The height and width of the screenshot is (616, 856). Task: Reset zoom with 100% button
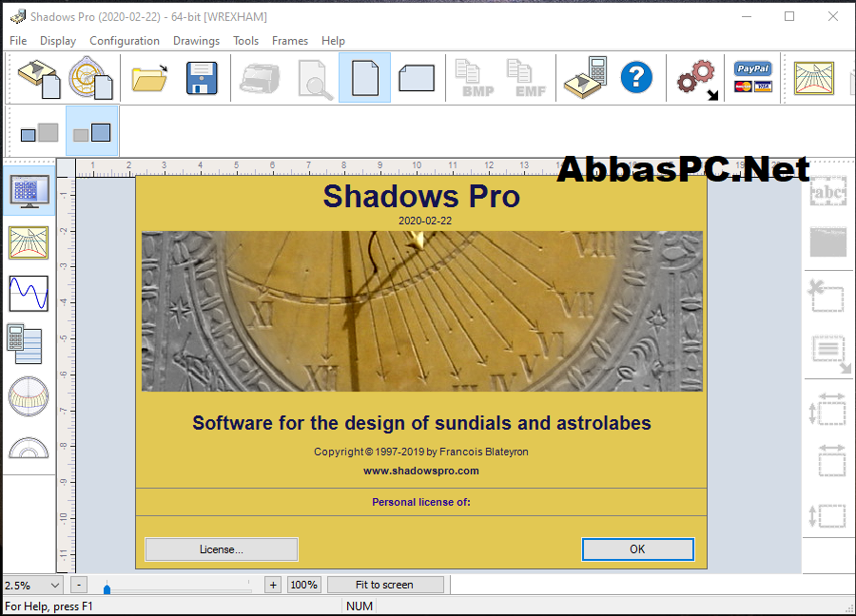304,585
